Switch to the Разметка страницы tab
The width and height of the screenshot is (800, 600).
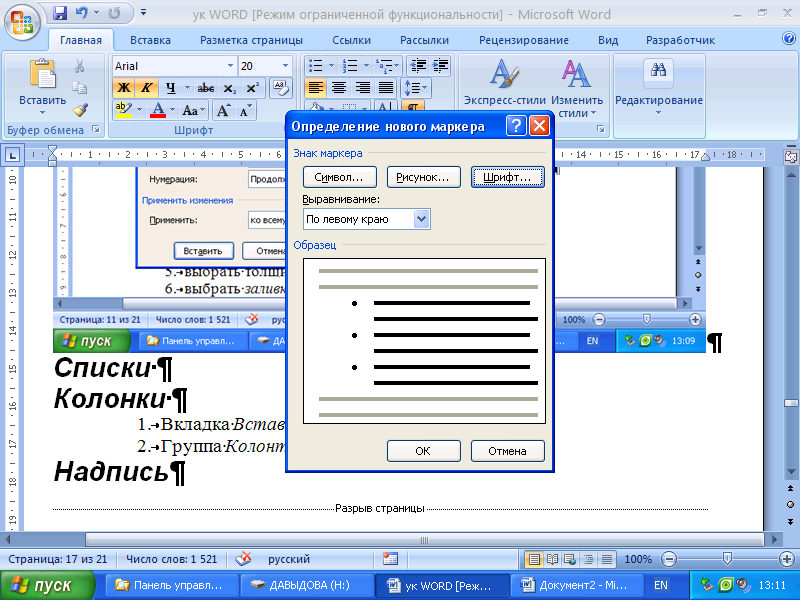pyautogui.click(x=251, y=40)
